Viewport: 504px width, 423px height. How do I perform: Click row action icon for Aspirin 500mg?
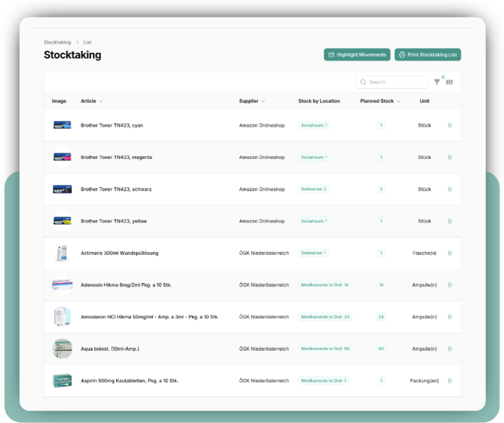(x=450, y=380)
